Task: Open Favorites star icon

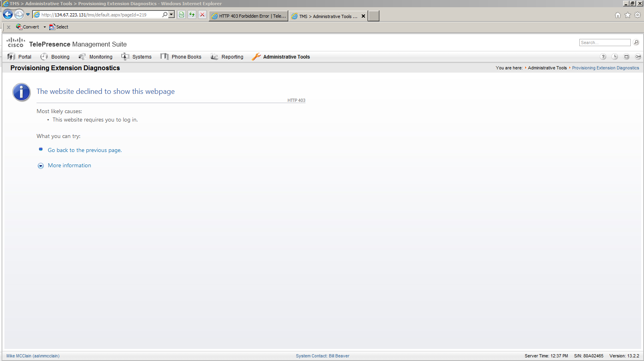Action: pyautogui.click(x=628, y=15)
